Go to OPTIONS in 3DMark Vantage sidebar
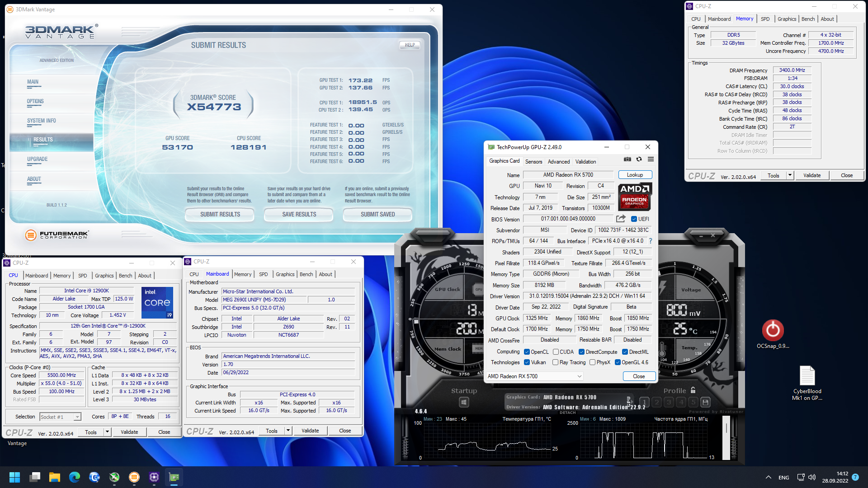This screenshot has width=868, height=488. pos(35,102)
